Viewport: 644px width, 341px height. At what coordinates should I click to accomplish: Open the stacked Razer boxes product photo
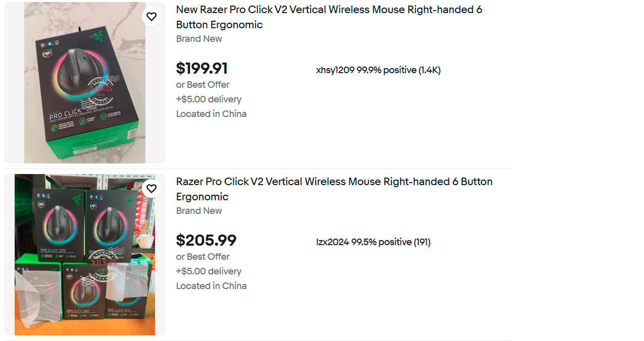click(85, 255)
